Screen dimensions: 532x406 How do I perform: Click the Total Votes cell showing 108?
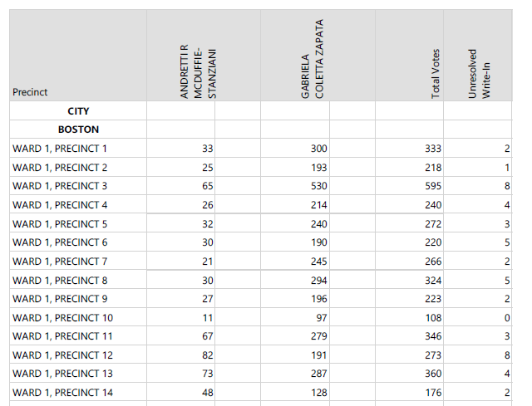click(432, 318)
